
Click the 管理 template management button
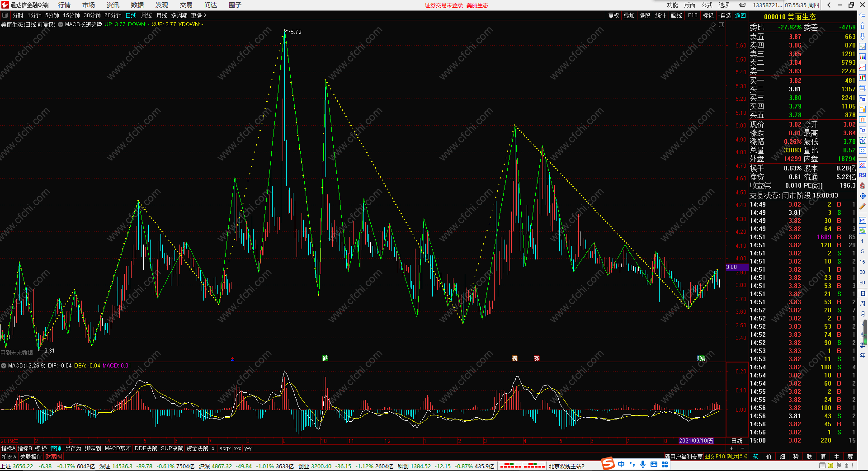(56, 448)
